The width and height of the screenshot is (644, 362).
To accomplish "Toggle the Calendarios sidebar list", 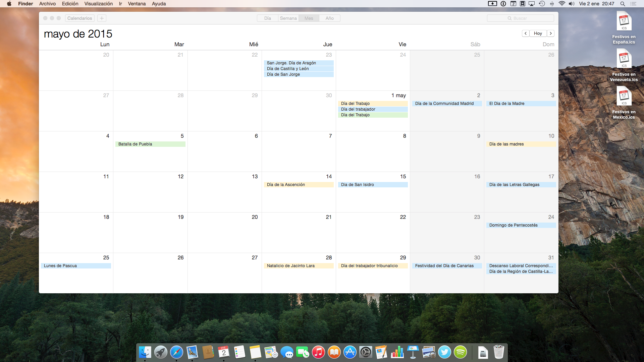I will point(79,18).
